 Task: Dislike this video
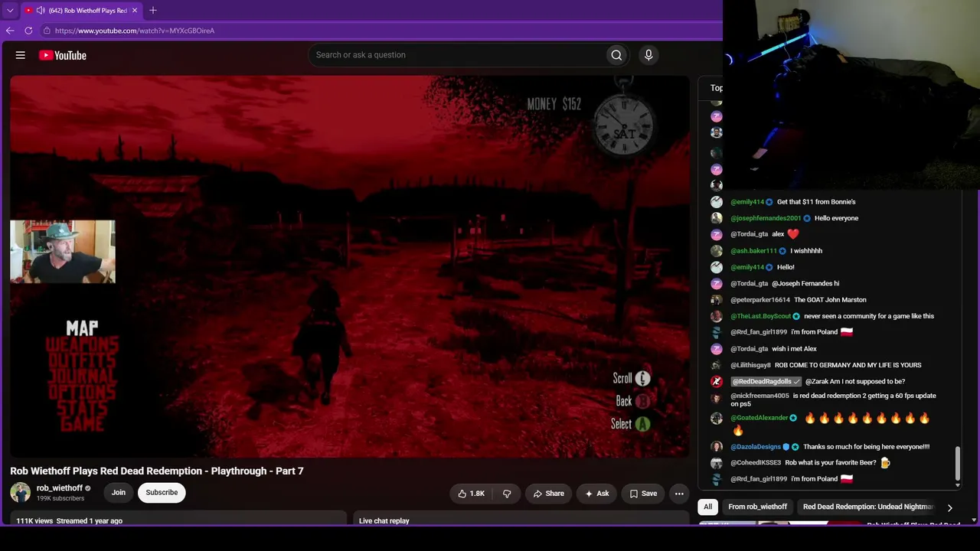[507, 494]
